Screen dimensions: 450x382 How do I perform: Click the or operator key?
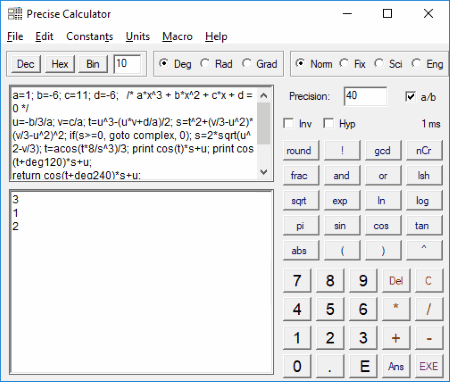pos(383,176)
